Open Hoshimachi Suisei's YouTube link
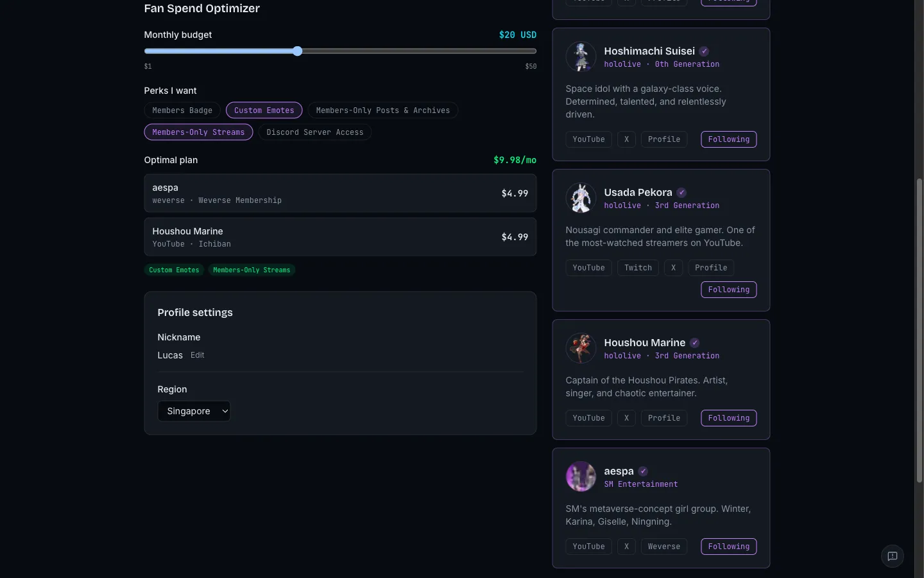Viewport: 924px width, 578px height. [588, 139]
